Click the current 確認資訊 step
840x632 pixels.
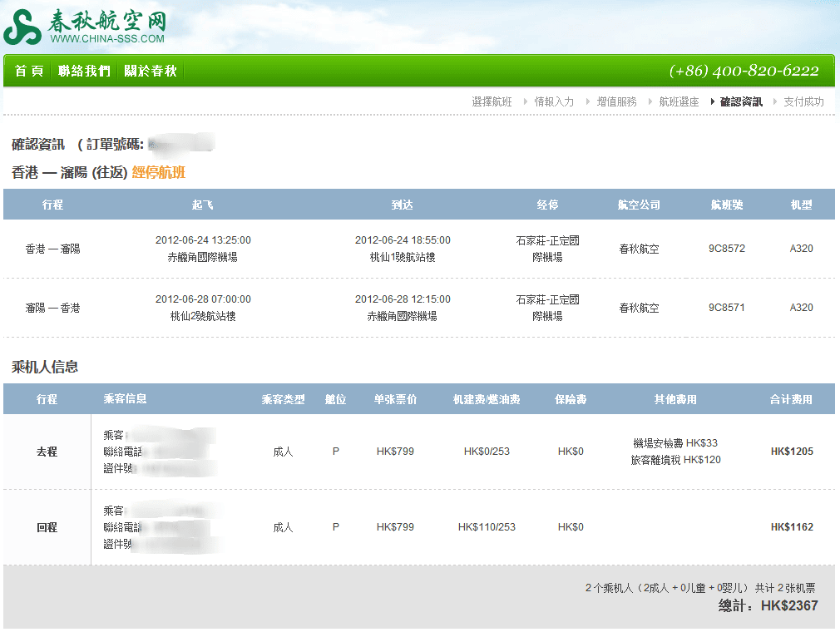(741, 101)
